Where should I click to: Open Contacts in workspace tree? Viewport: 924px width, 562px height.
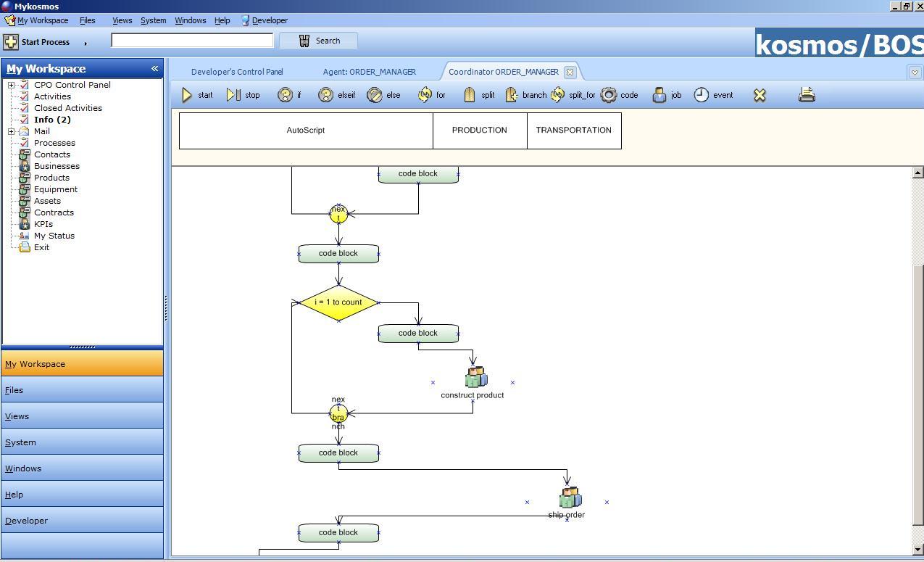[52, 154]
